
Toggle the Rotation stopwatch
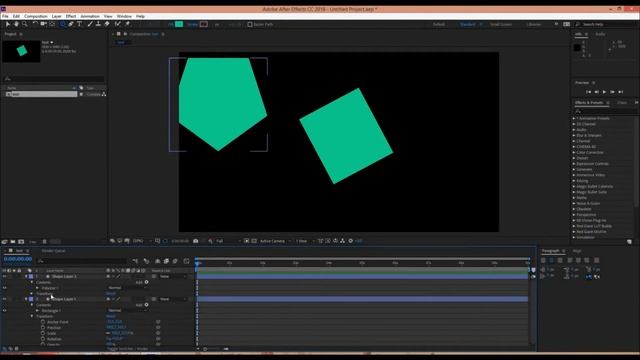coord(43,339)
